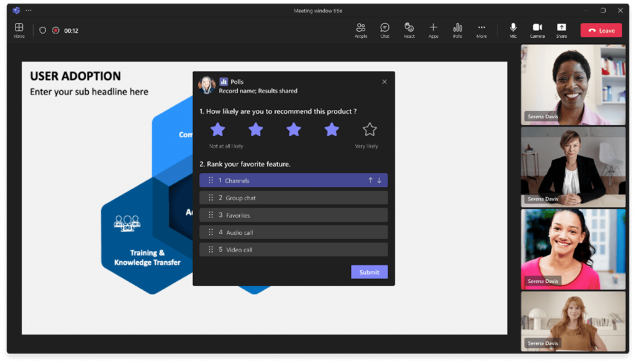636x364 pixels.
Task: Select the fourth star rating
Action: [x=332, y=130]
